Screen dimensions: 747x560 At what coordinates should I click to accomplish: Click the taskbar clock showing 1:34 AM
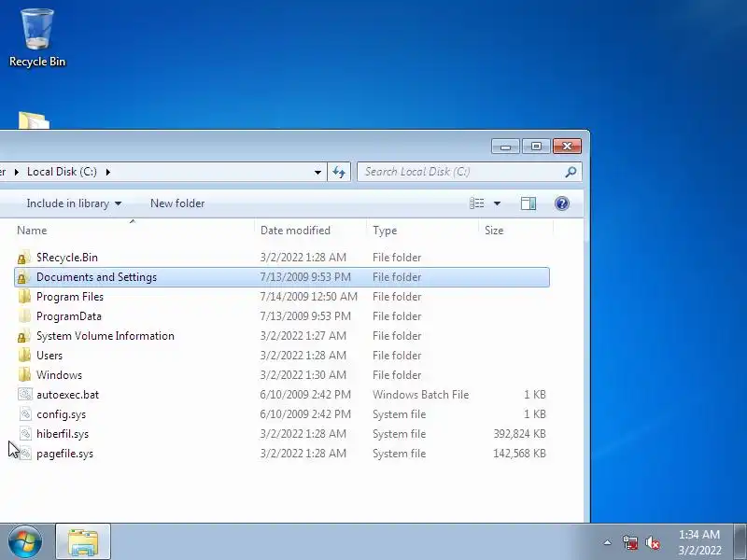699,542
